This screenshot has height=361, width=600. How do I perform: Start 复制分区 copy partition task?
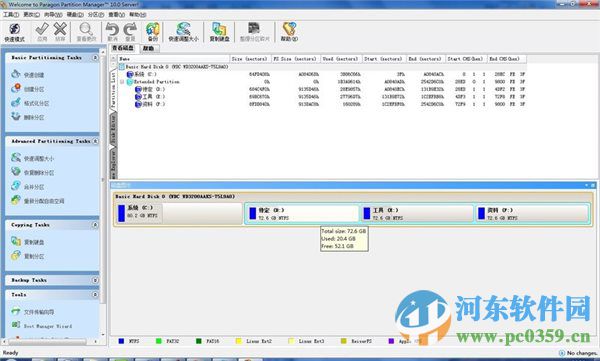(x=28, y=256)
